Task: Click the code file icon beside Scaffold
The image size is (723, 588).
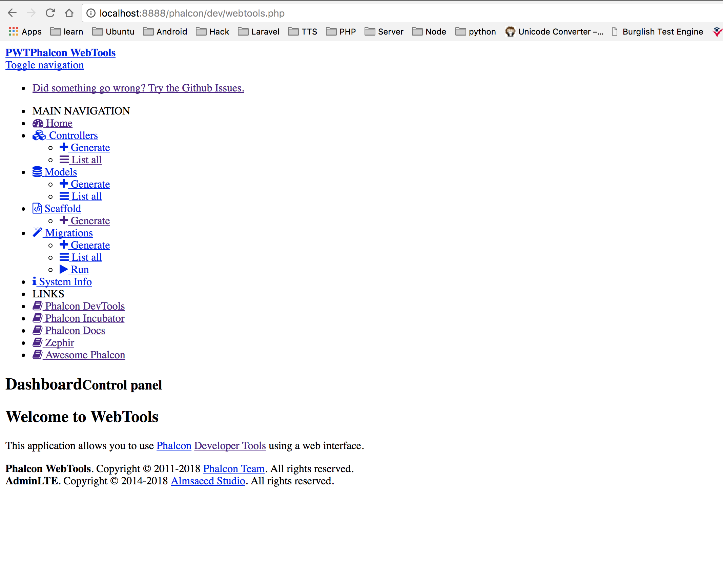Action: (37, 208)
